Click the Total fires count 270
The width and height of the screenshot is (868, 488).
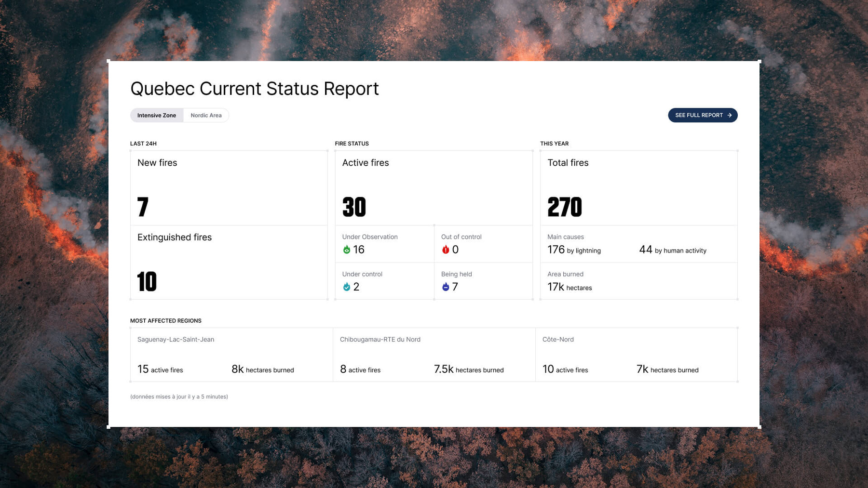(565, 207)
